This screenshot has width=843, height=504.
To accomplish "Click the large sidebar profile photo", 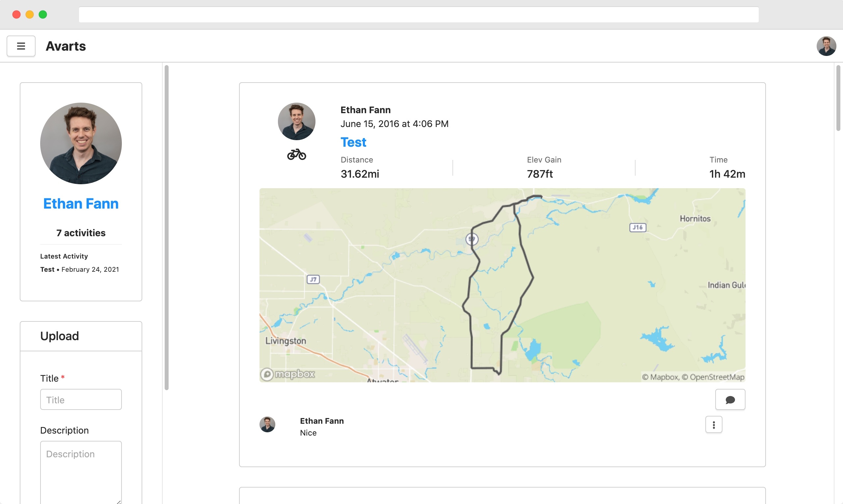I will point(81,143).
